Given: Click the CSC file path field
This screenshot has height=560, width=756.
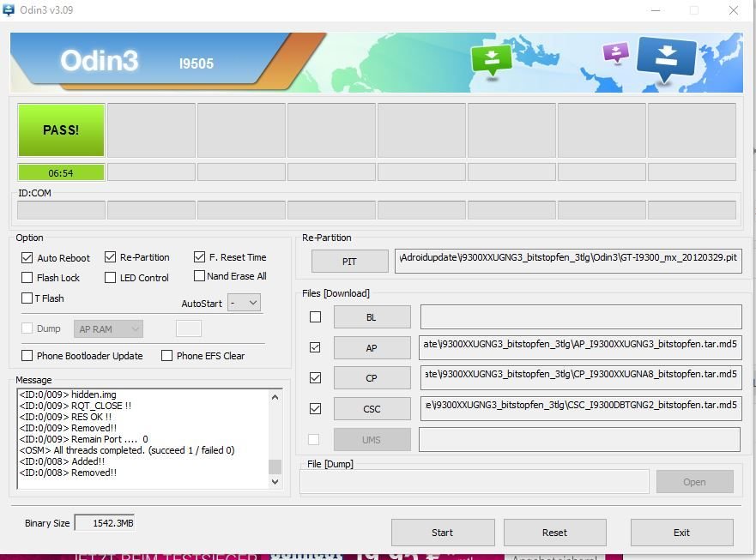Looking at the screenshot, I should [581, 409].
